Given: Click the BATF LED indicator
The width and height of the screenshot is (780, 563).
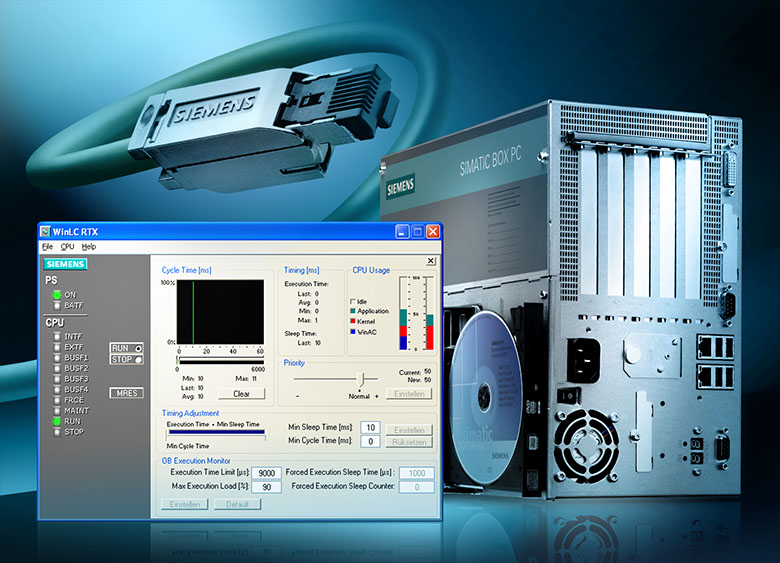Looking at the screenshot, I should click(56, 305).
